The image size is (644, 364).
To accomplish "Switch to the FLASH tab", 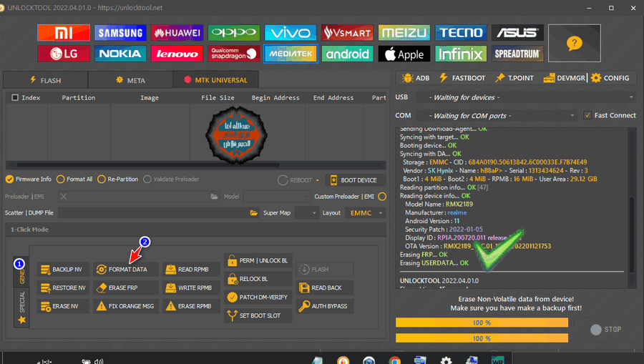I will pos(46,80).
